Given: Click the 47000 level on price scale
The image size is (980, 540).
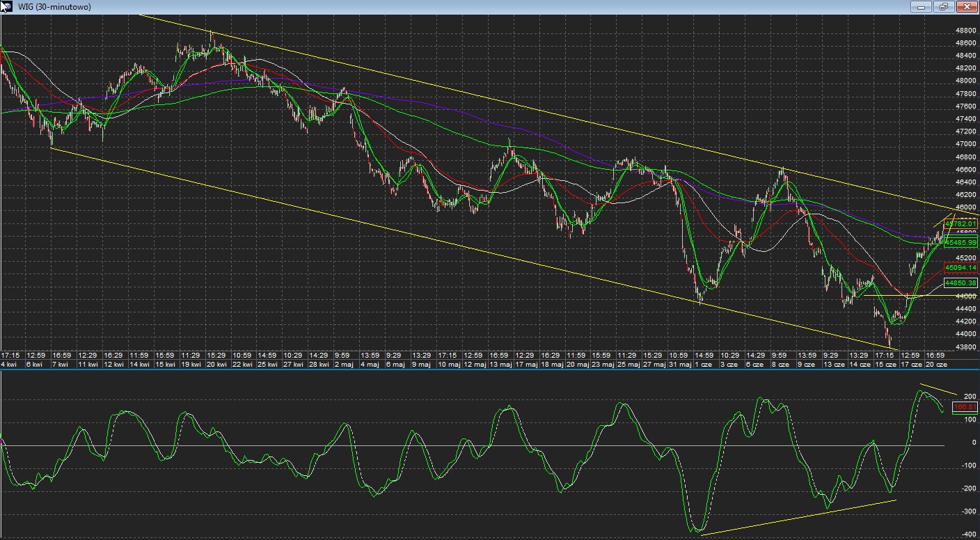Looking at the screenshot, I should pos(965,144).
